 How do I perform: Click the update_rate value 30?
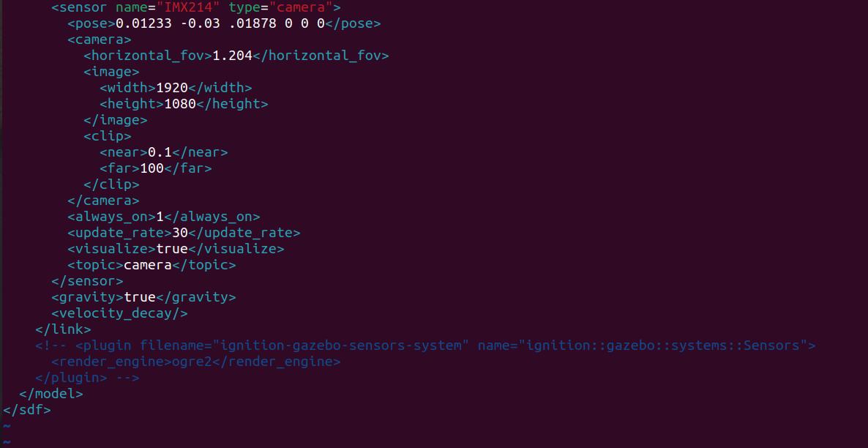coord(180,233)
